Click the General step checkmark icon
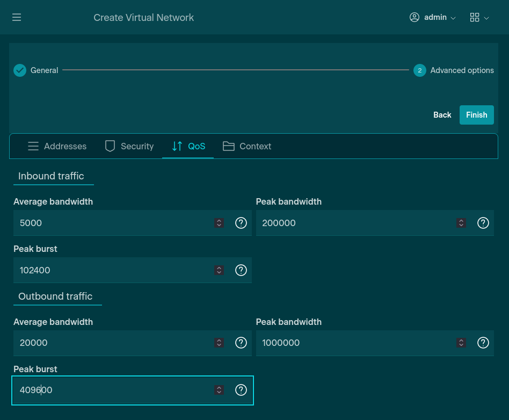Image resolution: width=509 pixels, height=420 pixels. (20, 70)
